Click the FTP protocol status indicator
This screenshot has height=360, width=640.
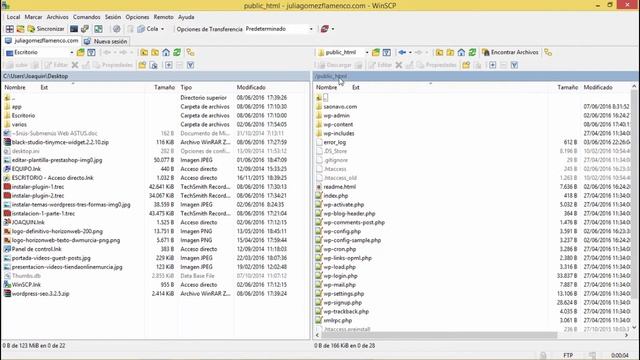click(x=568, y=356)
